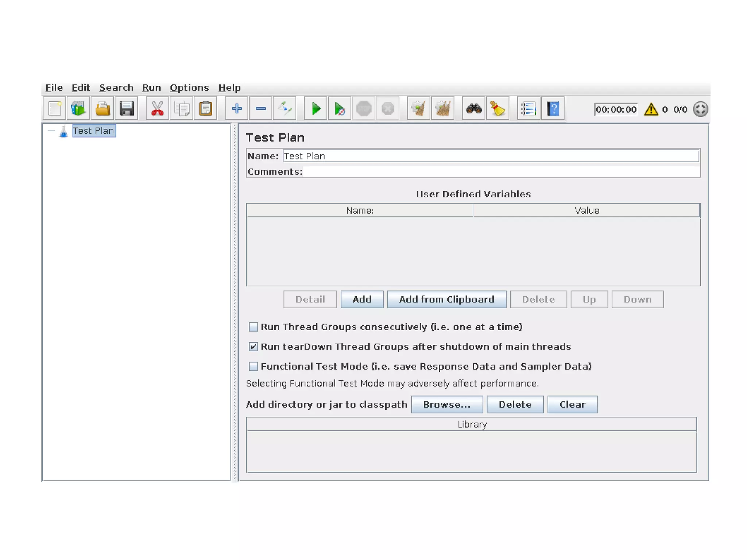Click the Name text field

coord(491,156)
